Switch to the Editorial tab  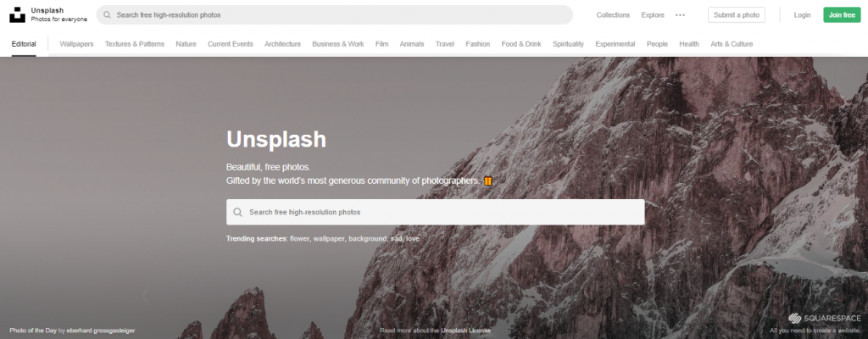24,44
